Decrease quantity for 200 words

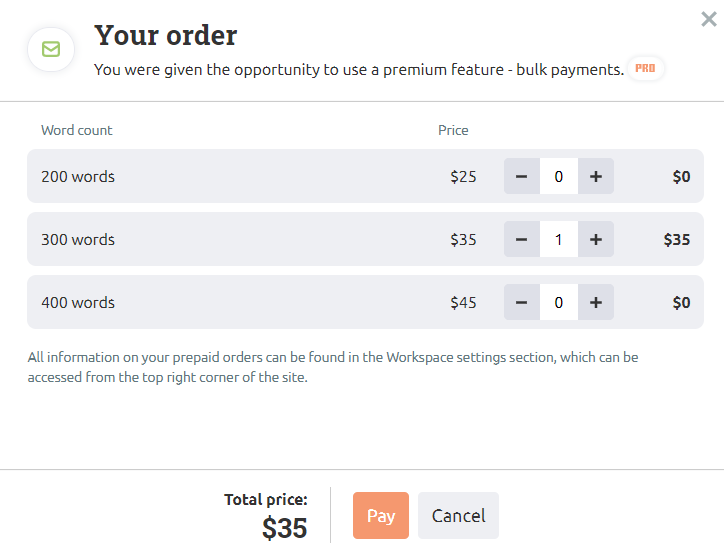point(522,176)
